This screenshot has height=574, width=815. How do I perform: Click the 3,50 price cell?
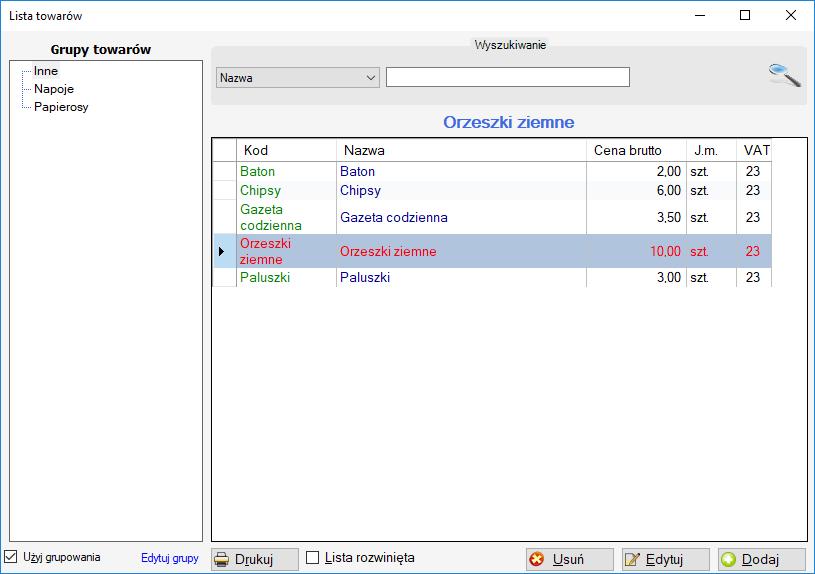[637, 217]
